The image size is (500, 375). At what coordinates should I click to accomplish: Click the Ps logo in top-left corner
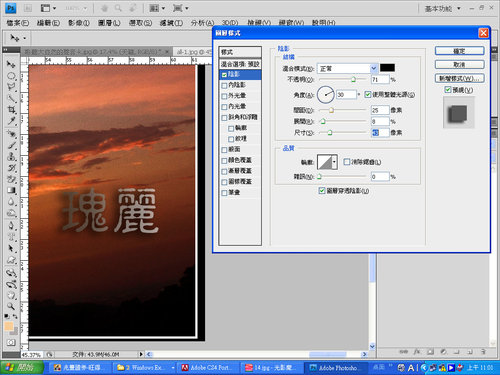[x=11, y=8]
